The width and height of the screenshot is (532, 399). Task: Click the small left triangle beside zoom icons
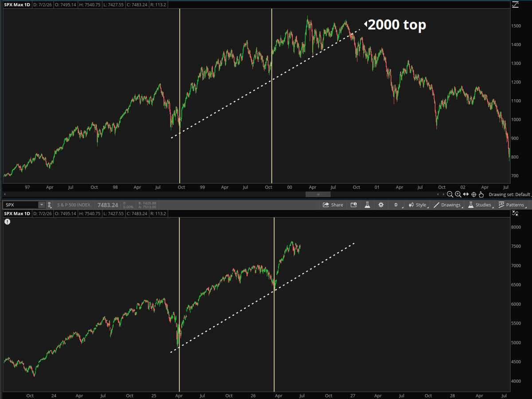tap(438, 194)
